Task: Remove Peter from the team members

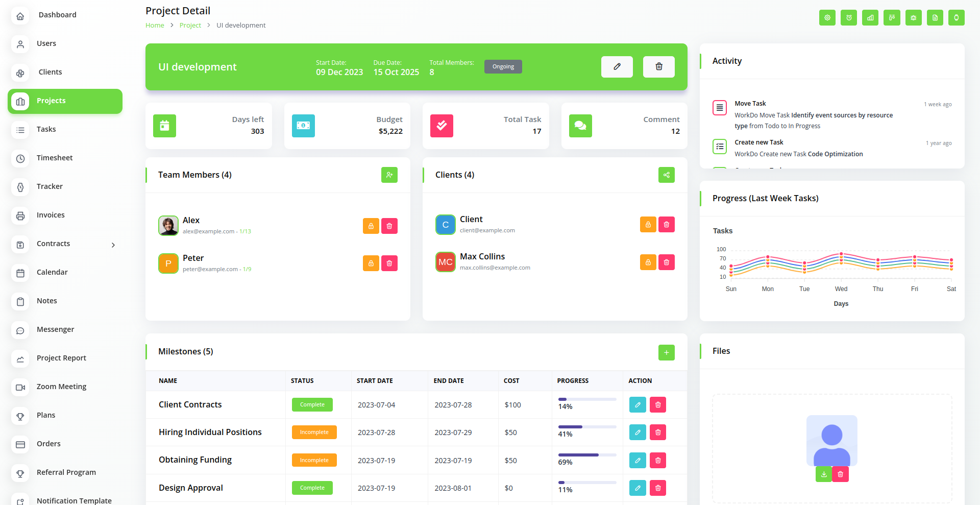Action: [x=389, y=263]
